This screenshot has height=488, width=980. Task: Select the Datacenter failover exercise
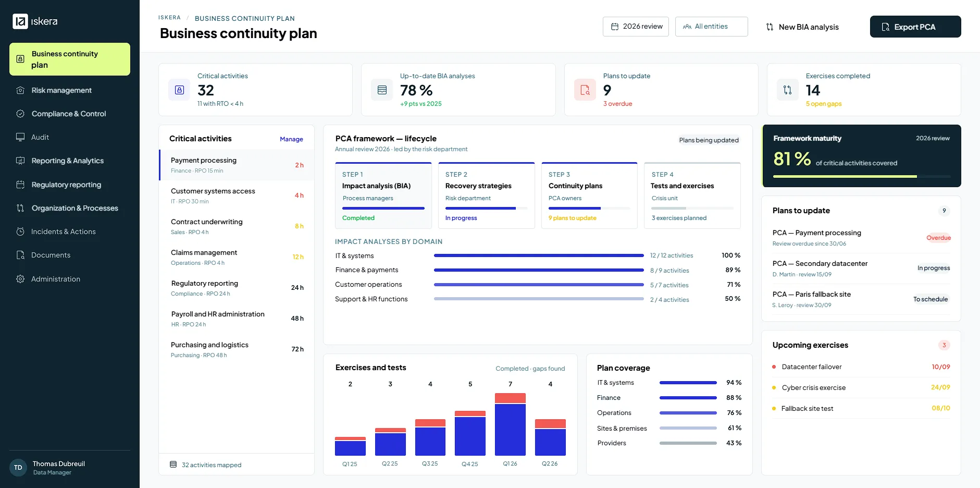(861, 367)
